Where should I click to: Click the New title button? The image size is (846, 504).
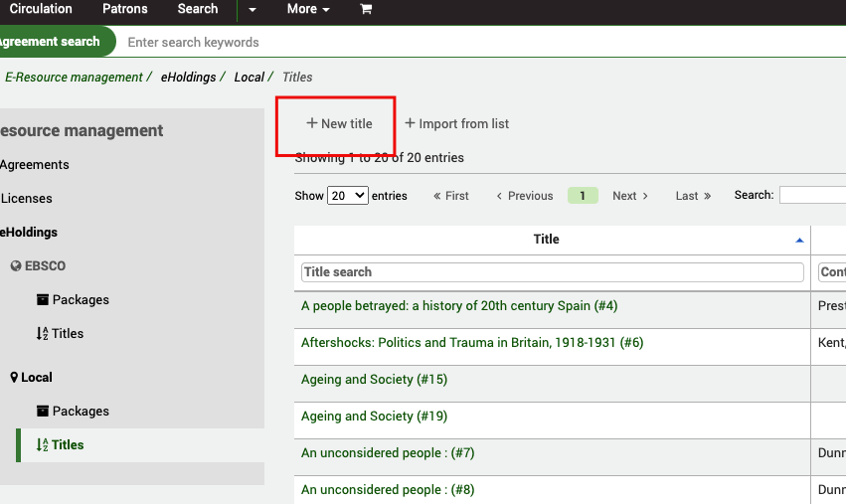339,124
